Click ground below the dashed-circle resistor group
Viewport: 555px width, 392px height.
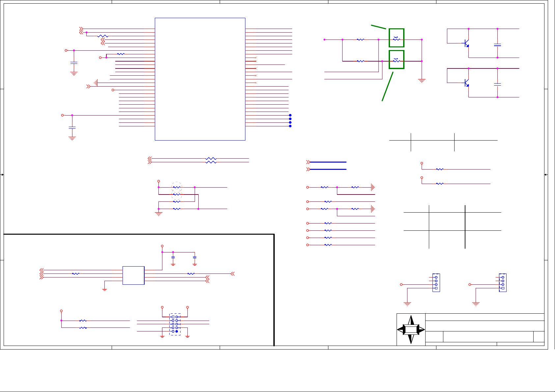(159, 214)
